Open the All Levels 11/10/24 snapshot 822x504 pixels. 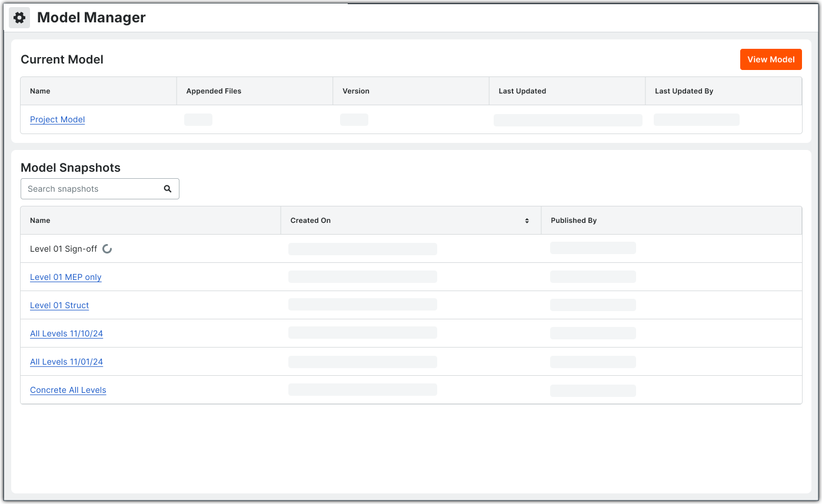click(x=66, y=333)
